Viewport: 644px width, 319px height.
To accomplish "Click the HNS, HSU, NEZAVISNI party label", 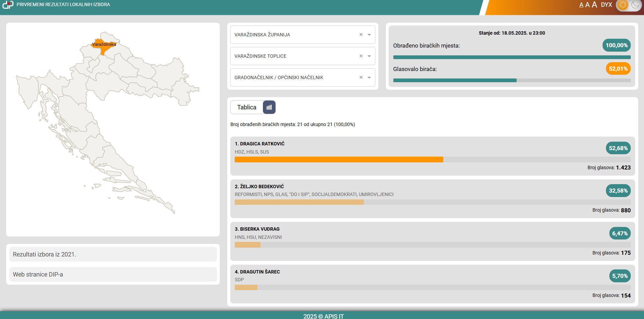I will point(258,237).
